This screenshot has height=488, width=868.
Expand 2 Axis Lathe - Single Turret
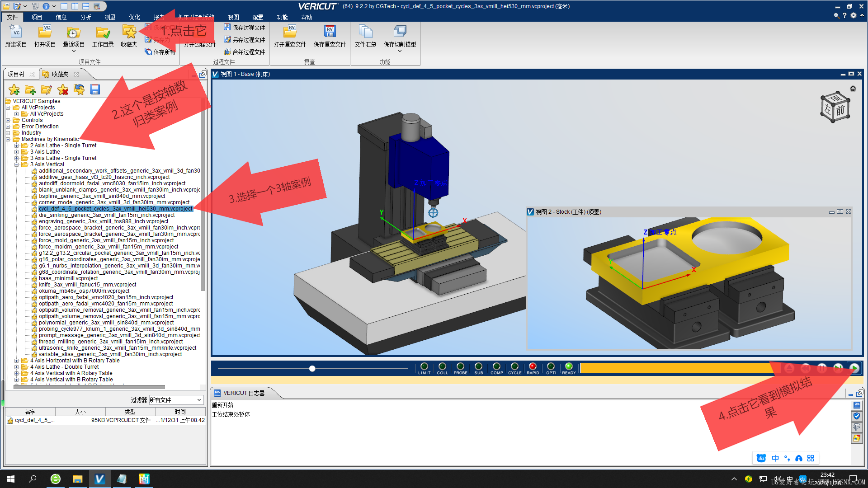click(17, 145)
